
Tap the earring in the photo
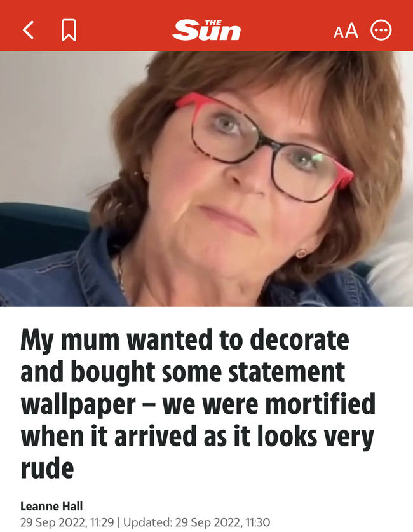coord(301,253)
